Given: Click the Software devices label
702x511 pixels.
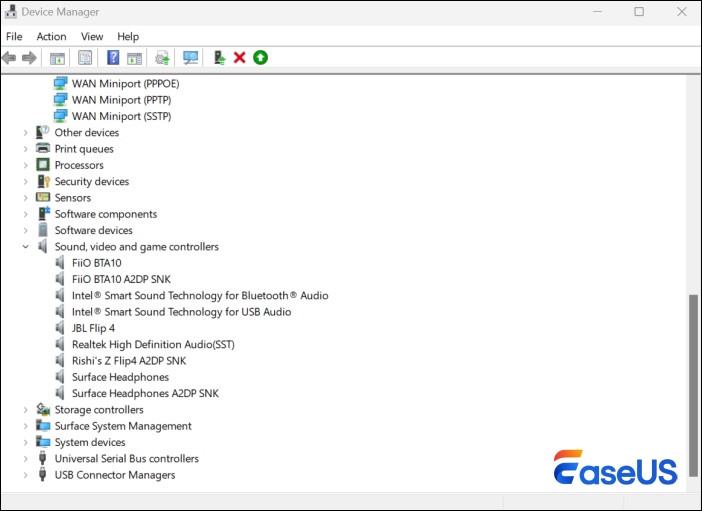Looking at the screenshot, I should (x=94, y=230).
